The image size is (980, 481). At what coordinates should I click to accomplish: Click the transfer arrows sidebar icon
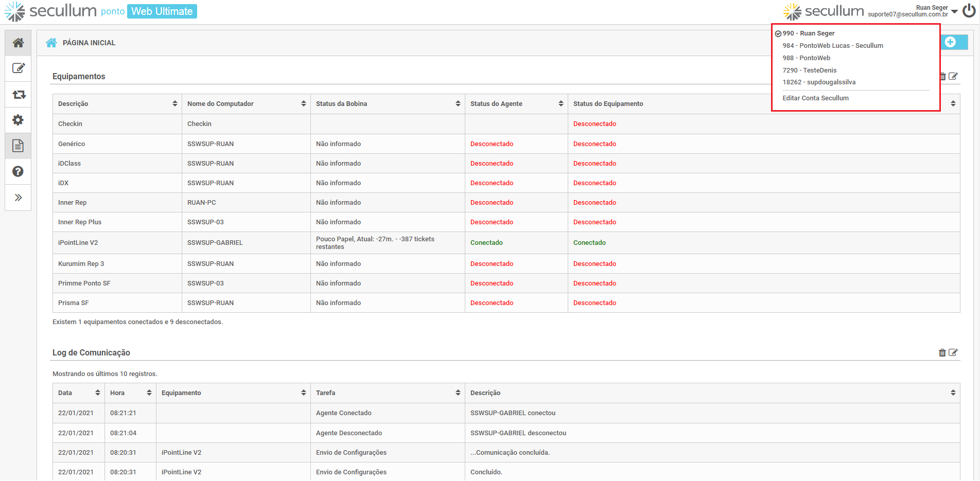(18, 95)
